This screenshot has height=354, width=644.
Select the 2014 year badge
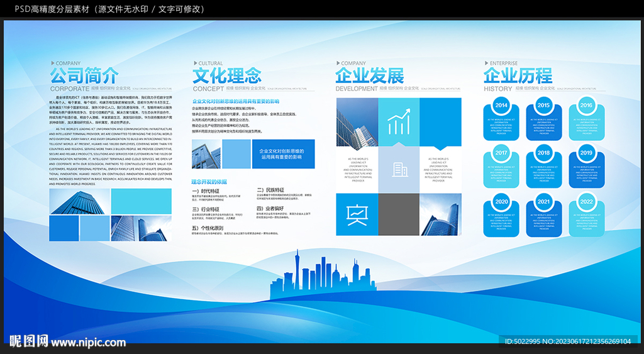[x=501, y=105]
